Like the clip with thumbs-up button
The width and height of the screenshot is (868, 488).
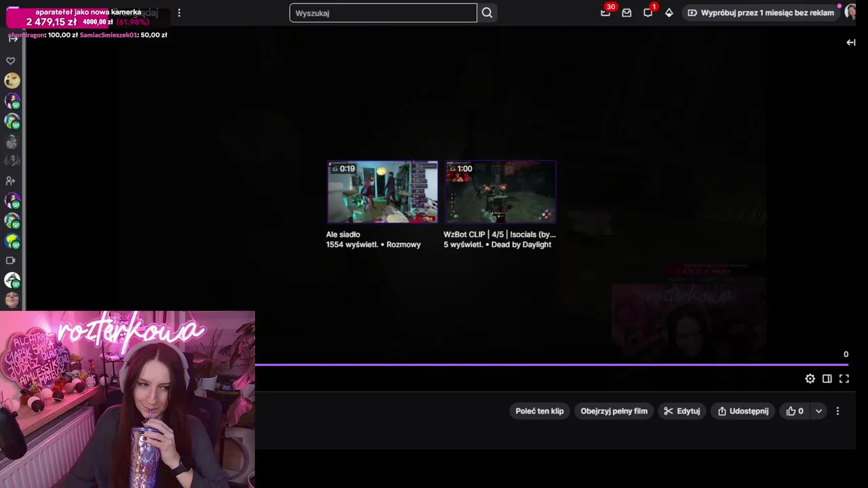[x=795, y=411]
